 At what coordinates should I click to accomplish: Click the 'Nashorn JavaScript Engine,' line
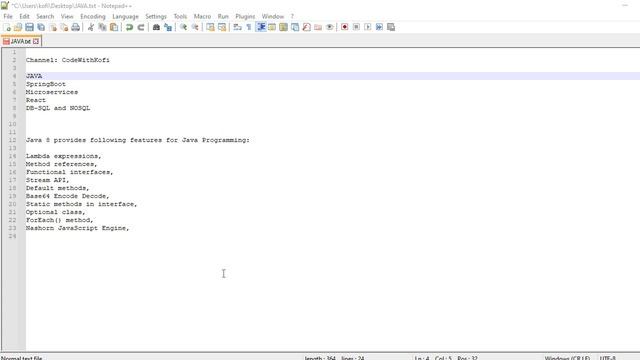(x=78, y=228)
